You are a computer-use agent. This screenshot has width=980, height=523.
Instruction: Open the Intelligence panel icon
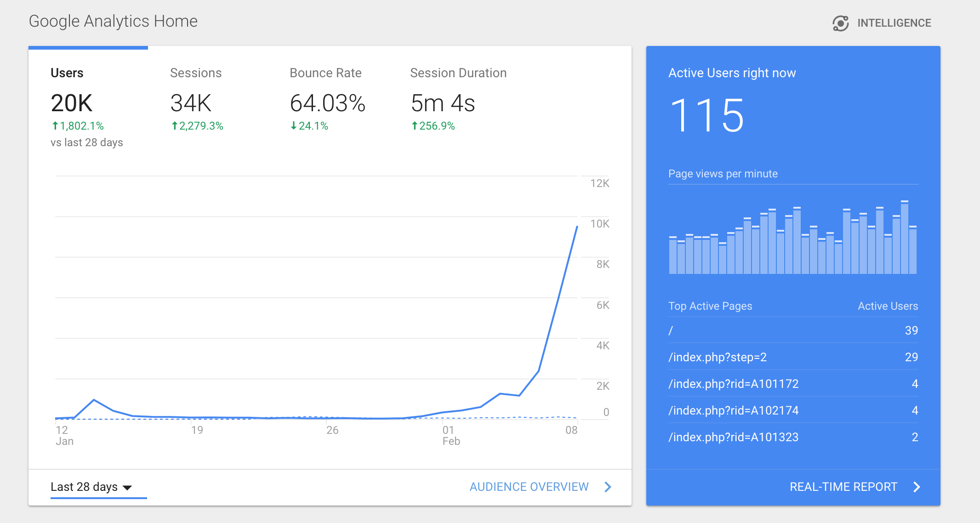[x=840, y=23]
